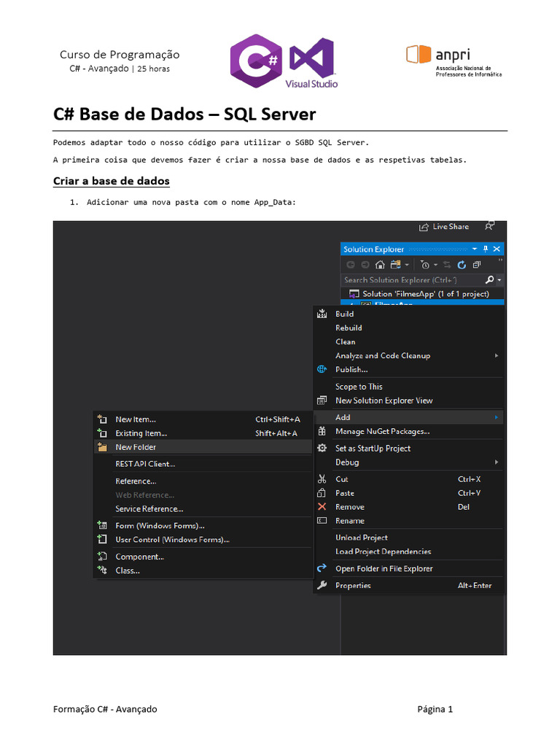Close the Solution Explorer panel
Viewport: 560px width, 747px height.
497,249
